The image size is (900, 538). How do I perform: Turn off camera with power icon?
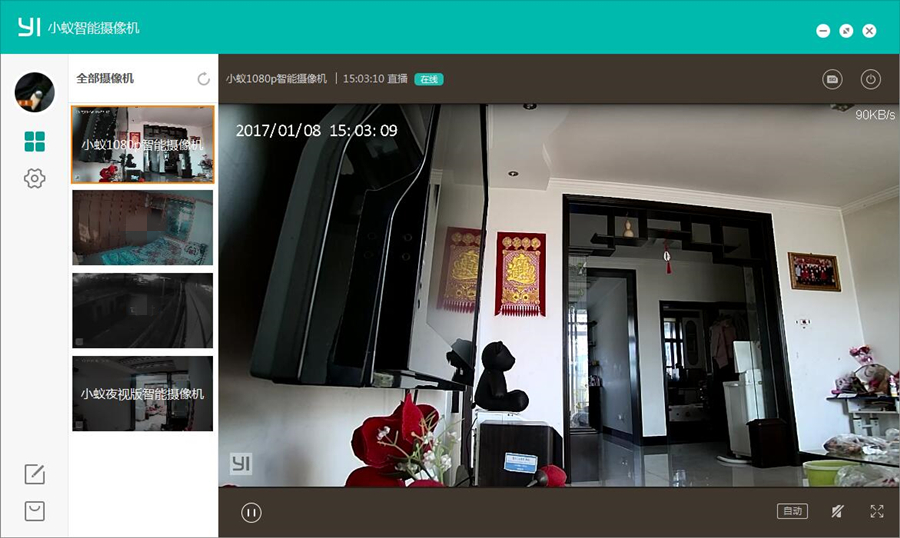pos(871,79)
